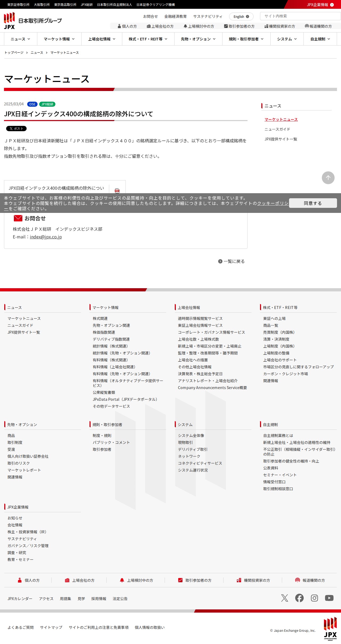
Task: Click the red 報道機関の方 icon in footer
Action: click(298, 580)
